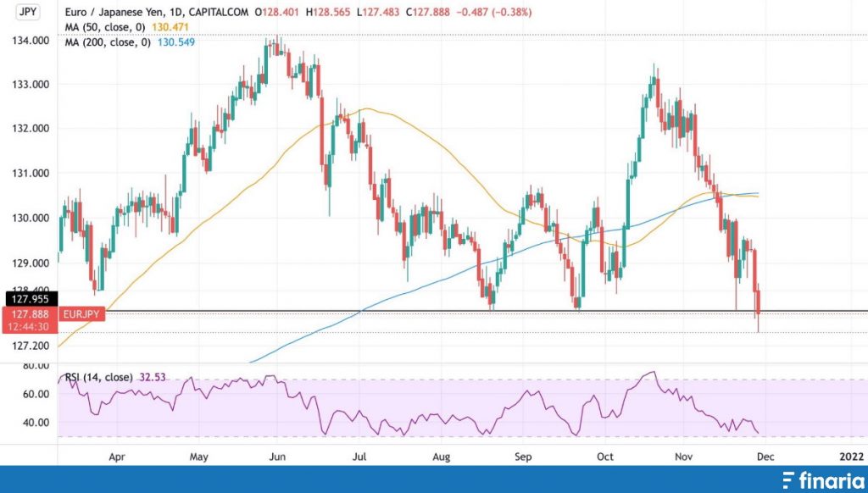Click the 132.000 price axis label
This screenshot has width=868, height=493.
pyautogui.click(x=31, y=128)
